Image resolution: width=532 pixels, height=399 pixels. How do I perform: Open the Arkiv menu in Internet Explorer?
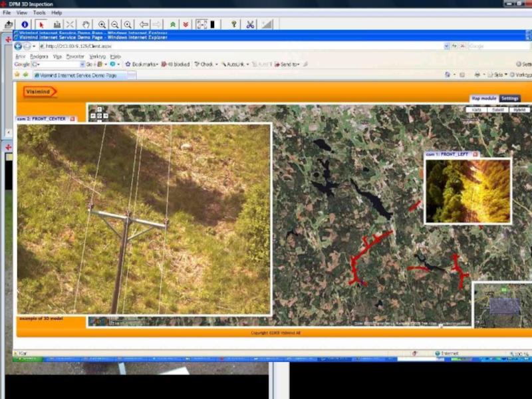click(20, 57)
